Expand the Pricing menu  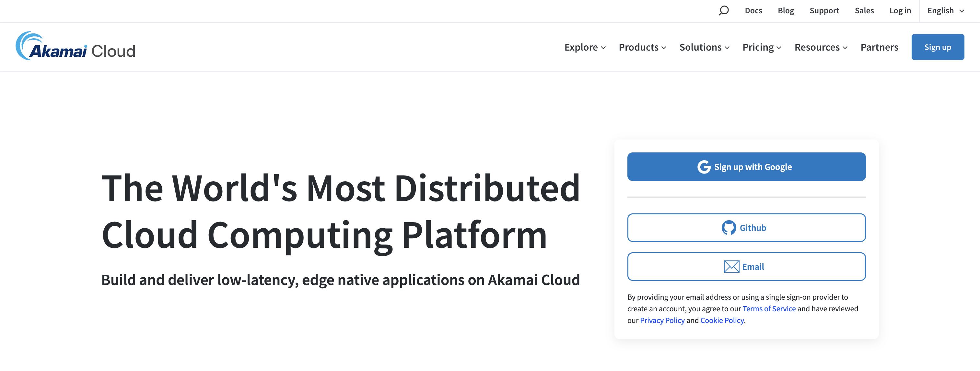click(762, 47)
